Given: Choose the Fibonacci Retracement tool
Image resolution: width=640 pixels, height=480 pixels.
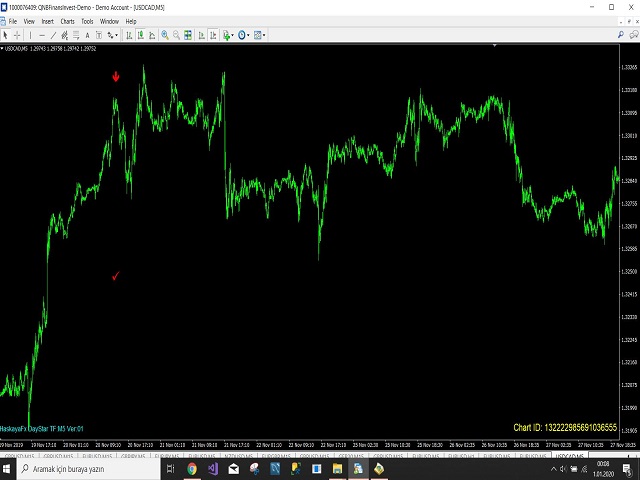Looking at the screenshot, I should coord(76,36).
